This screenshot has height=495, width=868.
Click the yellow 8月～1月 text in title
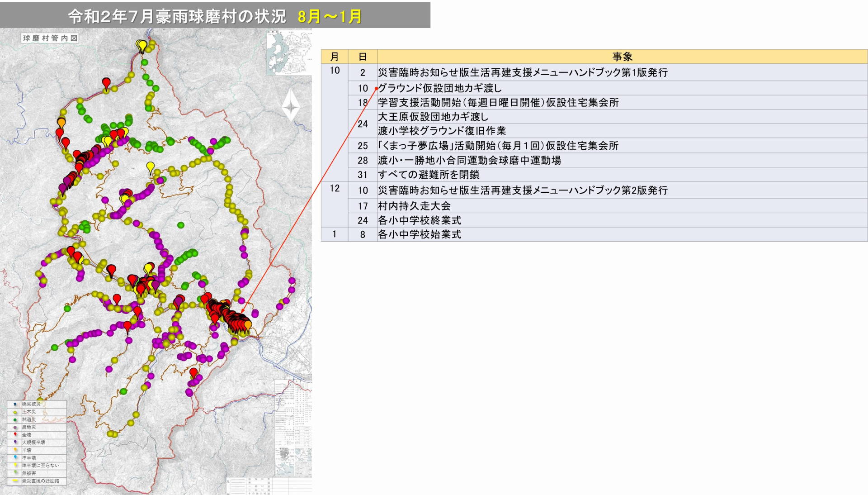click(x=330, y=17)
